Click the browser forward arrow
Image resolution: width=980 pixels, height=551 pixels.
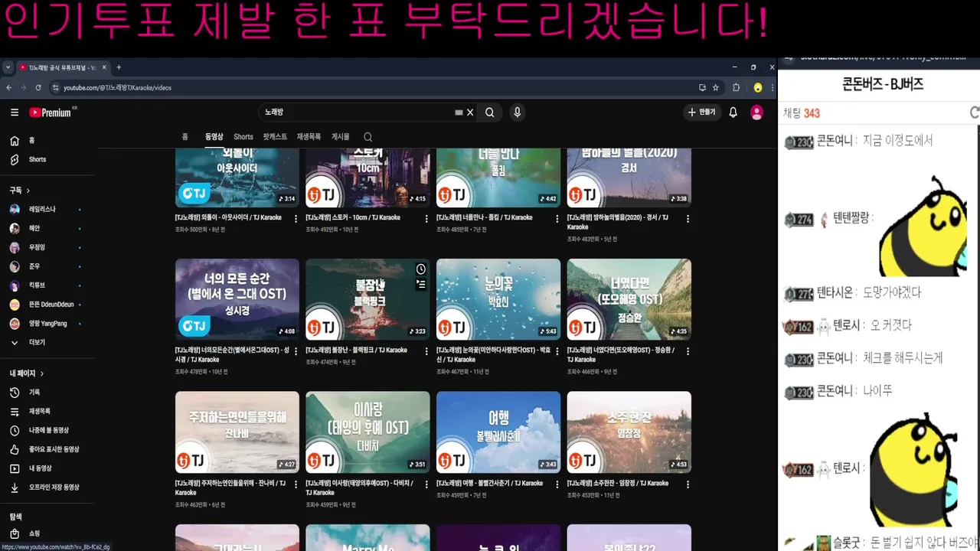click(x=23, y=88)
